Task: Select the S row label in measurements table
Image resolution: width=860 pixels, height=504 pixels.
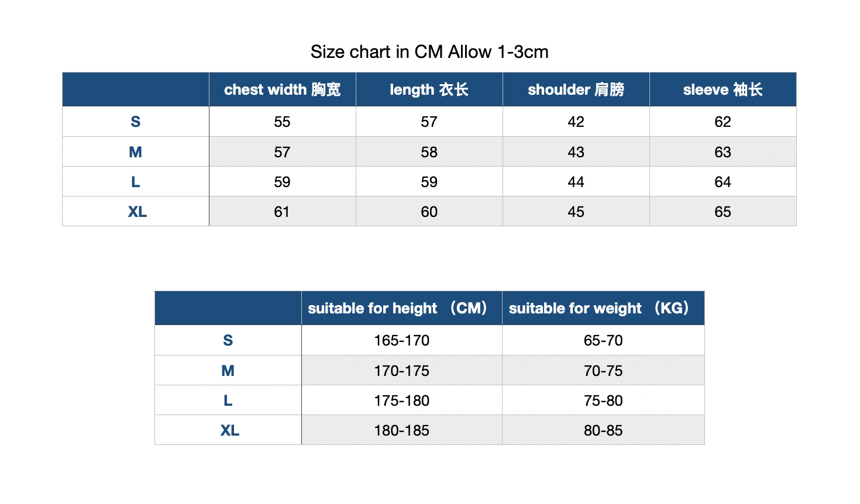Action: pyautogui.click(x=136, y=122)
